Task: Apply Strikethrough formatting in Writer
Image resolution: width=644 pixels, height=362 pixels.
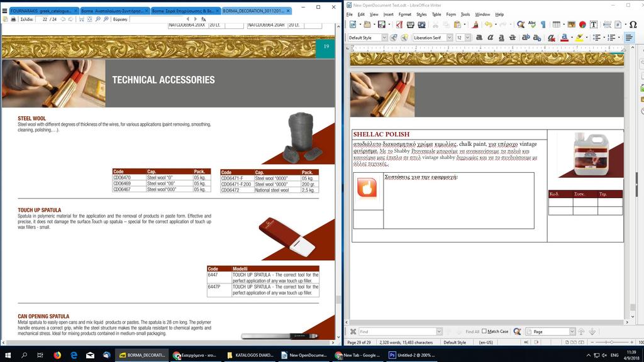Action: (x=512, y=38)
